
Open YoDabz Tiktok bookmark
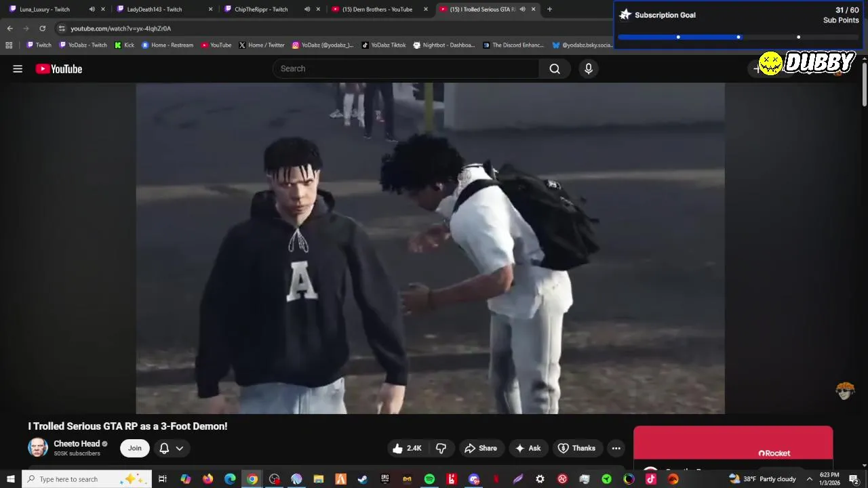[x=384, y=45]
